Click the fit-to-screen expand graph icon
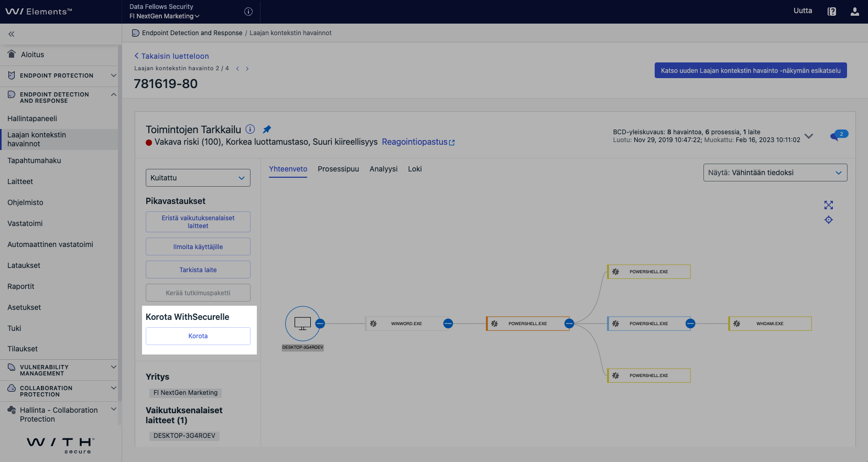Viewport: 868px width, 462px height. coord(828,205)
